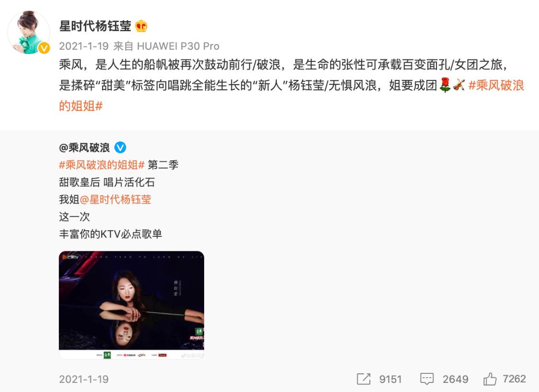Click the orange verified V badge on avatar
539x392 pixels.
click(x=44, y=48)
